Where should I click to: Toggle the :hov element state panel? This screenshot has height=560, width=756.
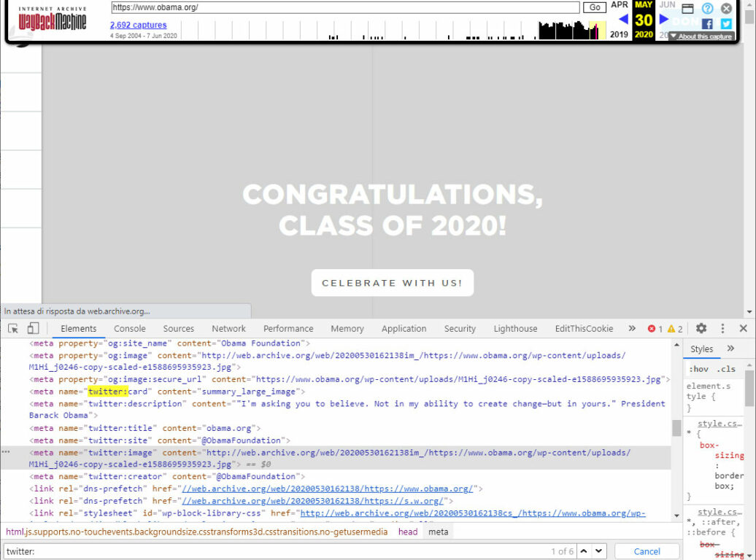point(698,369)
